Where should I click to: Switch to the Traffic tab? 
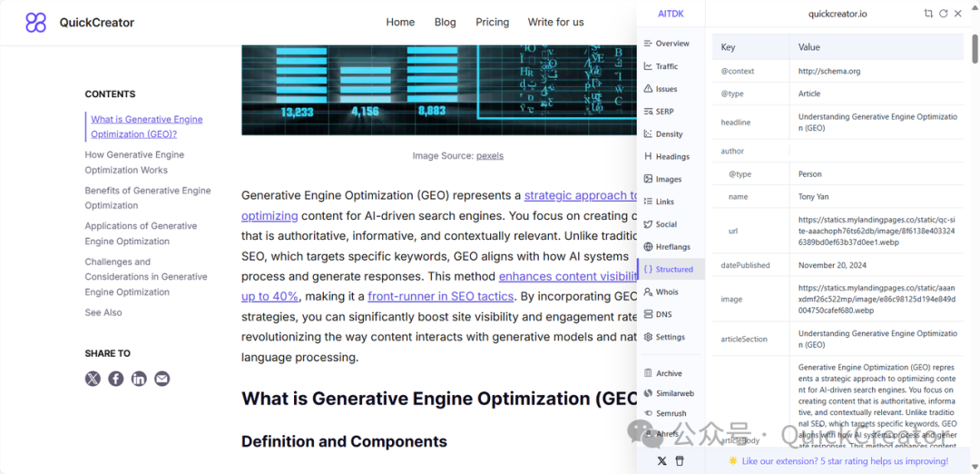tap(666, 66)
